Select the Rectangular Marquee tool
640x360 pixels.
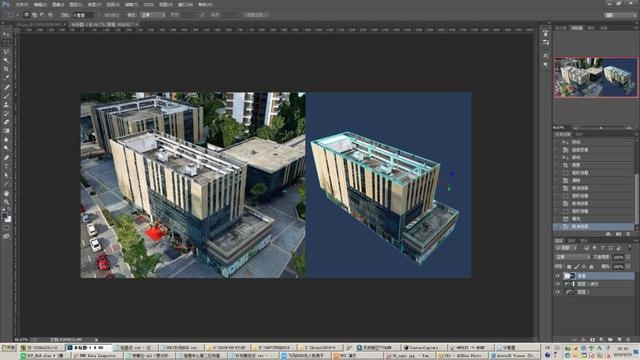[6, 43]
